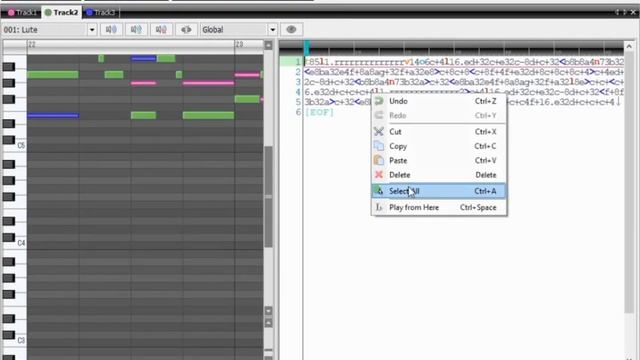Image resolution: width=640 pixels, height=360 pixels.
Task: Click the gray speaker mute icon
Action: (186, 29)
